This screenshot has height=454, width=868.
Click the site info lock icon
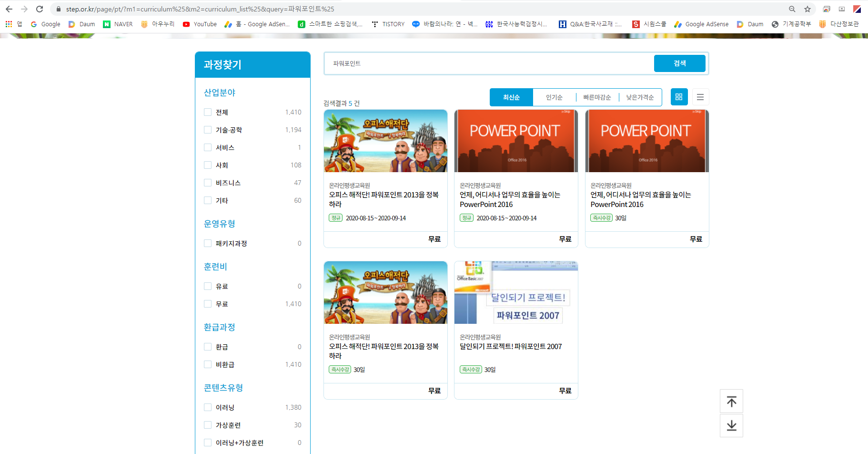tap(59, 9)
